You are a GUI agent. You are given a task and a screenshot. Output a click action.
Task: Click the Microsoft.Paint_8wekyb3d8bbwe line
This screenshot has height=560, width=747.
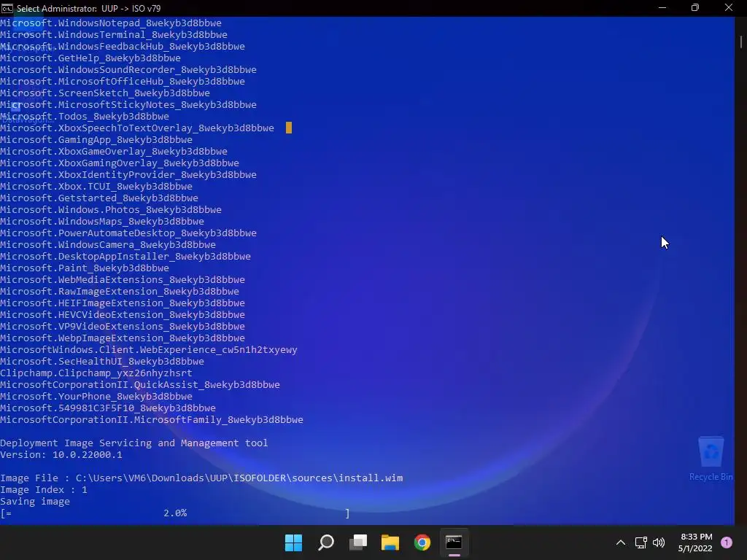point(85,268)
